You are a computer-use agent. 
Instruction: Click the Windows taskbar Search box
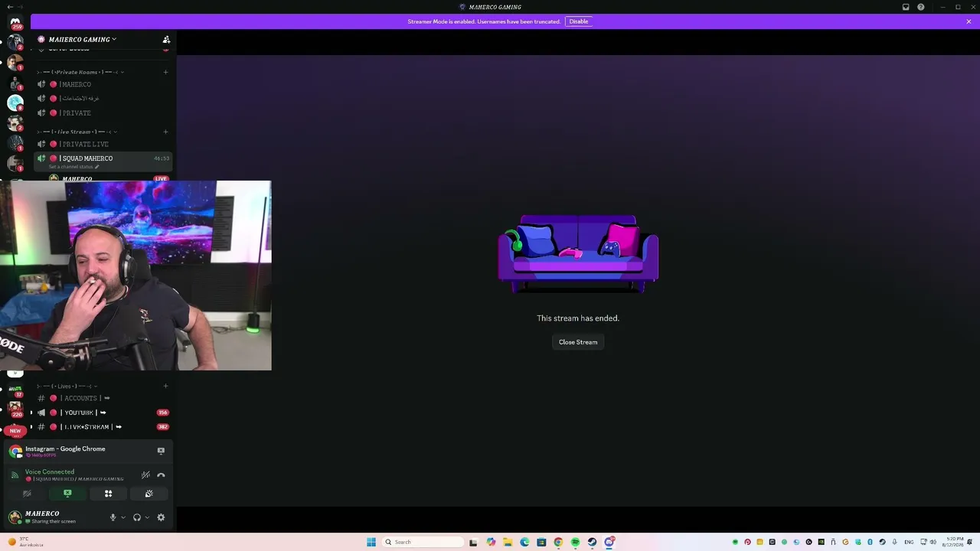(423, 542)
